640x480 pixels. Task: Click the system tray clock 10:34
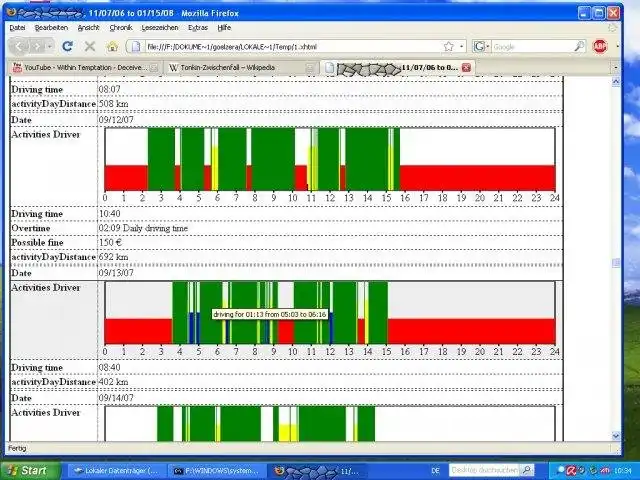click(620, 471)
